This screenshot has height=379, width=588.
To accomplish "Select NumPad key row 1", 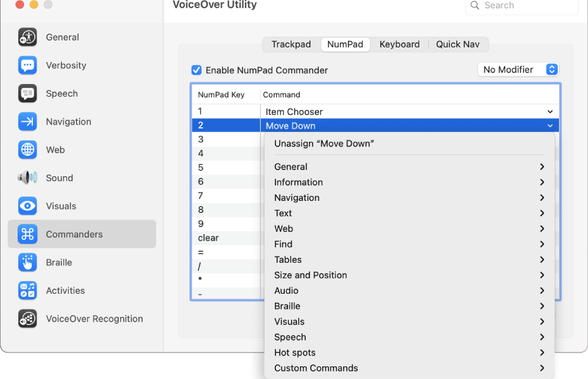I will (x=375, y=111).
